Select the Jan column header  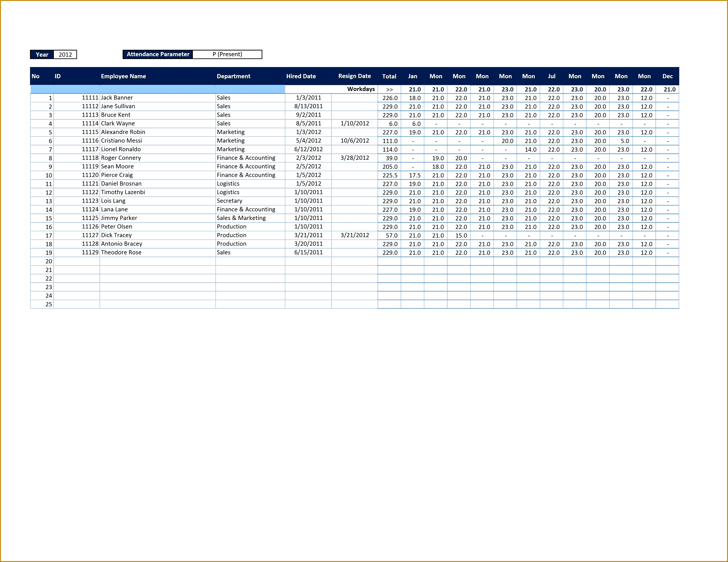(x=413, y=76)
